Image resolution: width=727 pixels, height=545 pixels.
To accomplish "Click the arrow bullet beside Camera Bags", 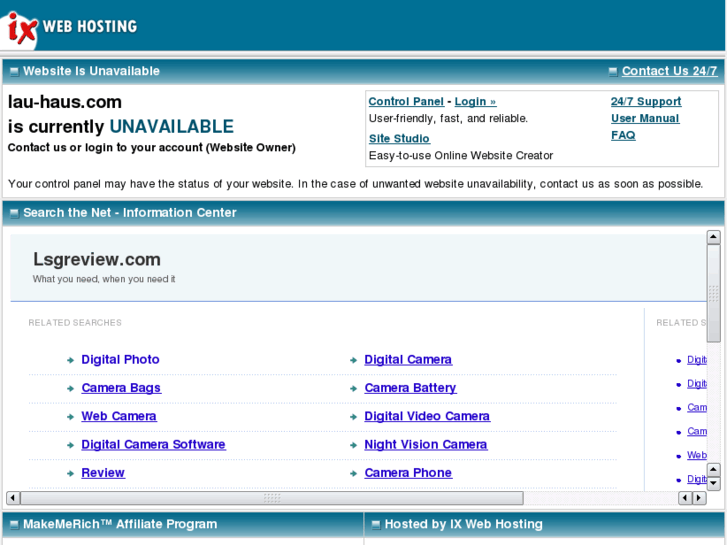I will tap(70, 388).
